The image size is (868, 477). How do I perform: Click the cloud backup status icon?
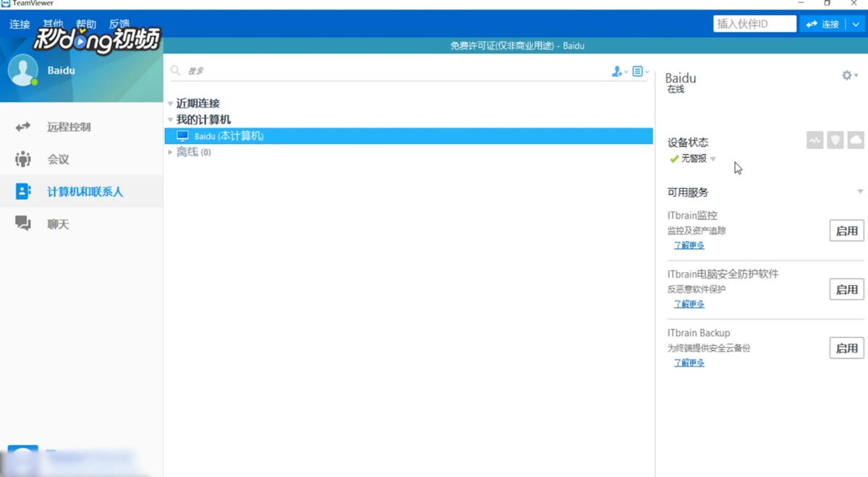(x=855, y=140)
